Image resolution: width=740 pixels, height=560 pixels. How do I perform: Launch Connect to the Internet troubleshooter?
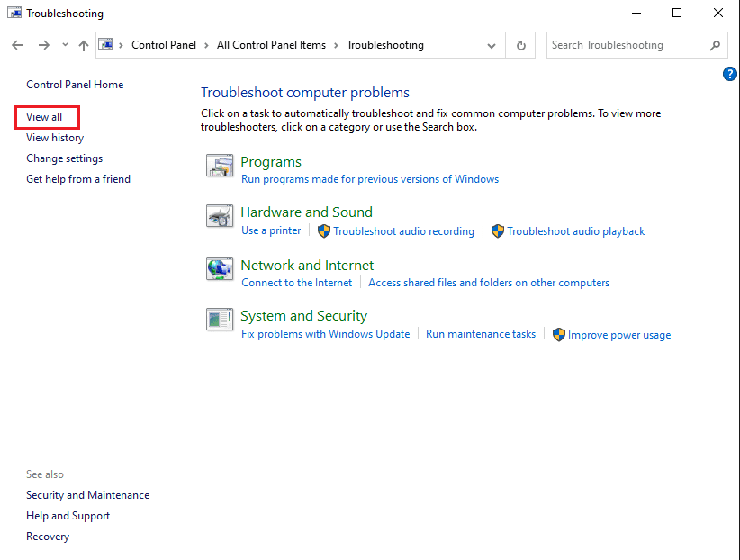296,283
